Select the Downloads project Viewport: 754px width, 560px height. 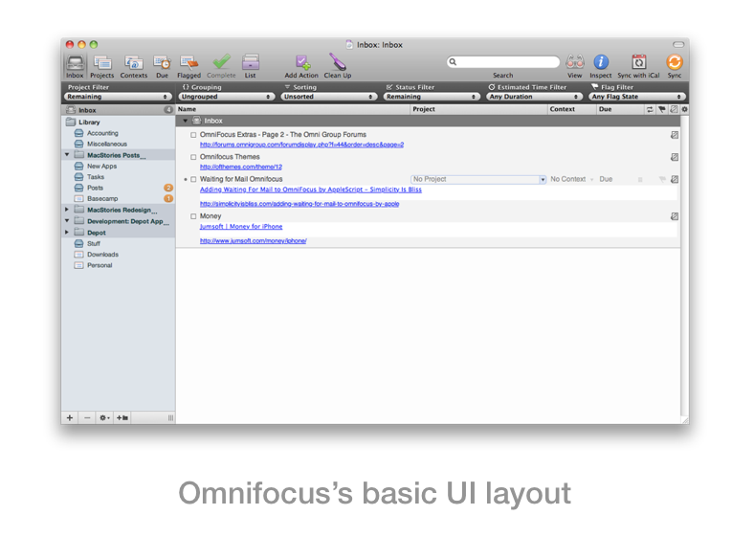[102, 255]
